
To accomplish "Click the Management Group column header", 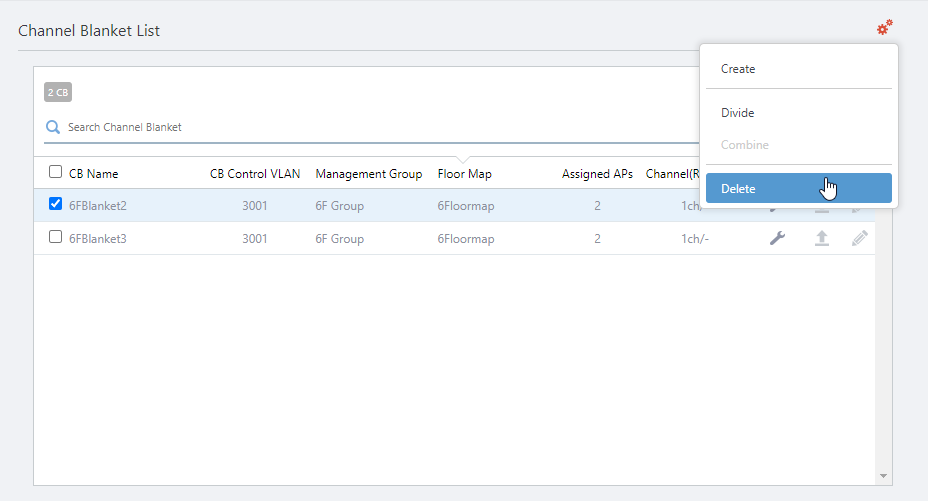I will 369,174.
